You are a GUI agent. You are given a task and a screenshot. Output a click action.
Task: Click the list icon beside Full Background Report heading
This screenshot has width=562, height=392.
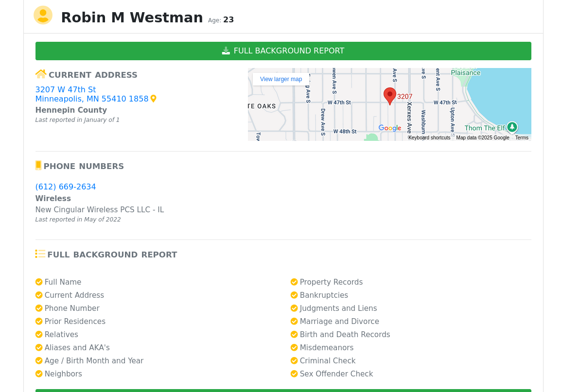pos(40,254)
